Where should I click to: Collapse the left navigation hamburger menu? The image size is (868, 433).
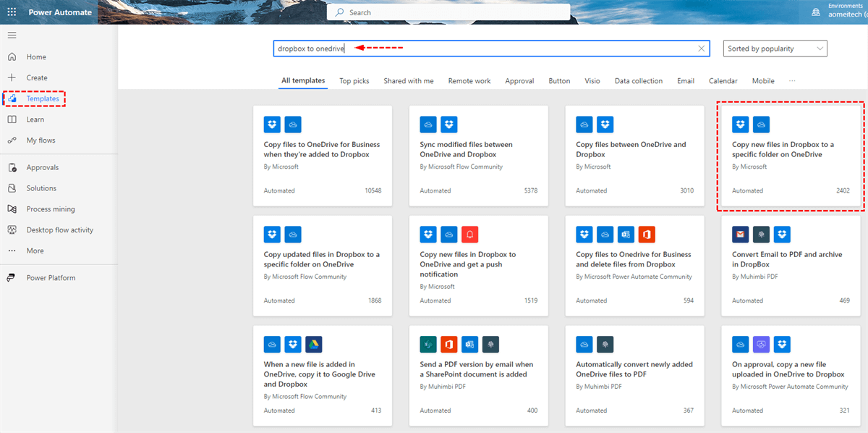click(x=12, y=35)
